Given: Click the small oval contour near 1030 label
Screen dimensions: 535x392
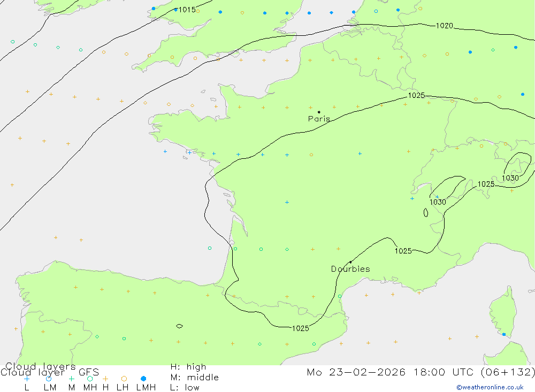Looking at the screenshot, I should (426, 212).
